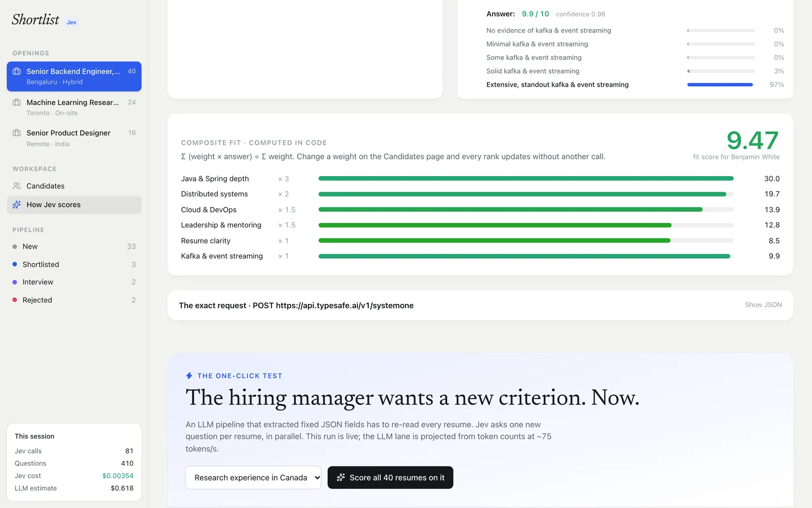Click the gray dot next to New
This screenshot has height=508, width=812.
point(15,247)
